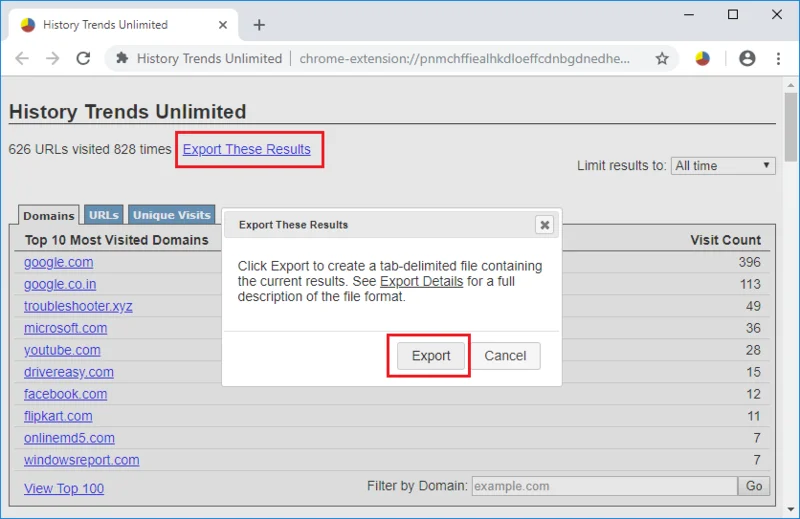
Task: Open the troubleshooter.xyz domain link
Action: (x=78, y=306)
